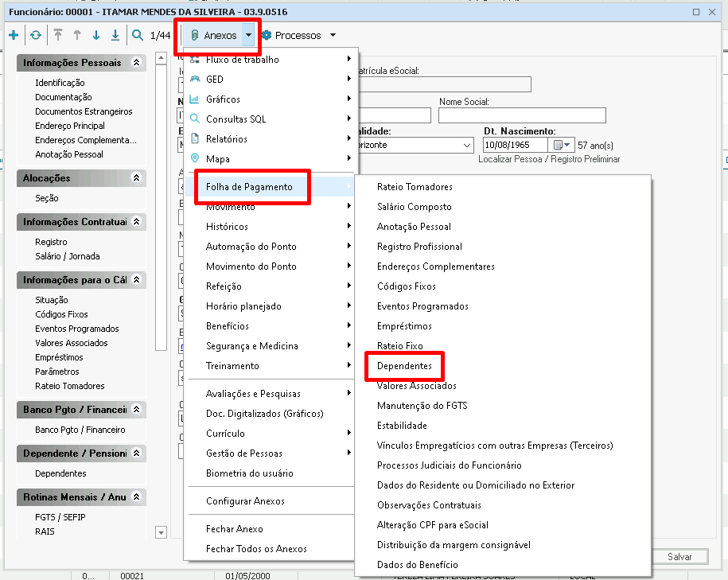Open Avaliações e Pesquisas submenu
The image size is (728, 580).
coord(271,394)
